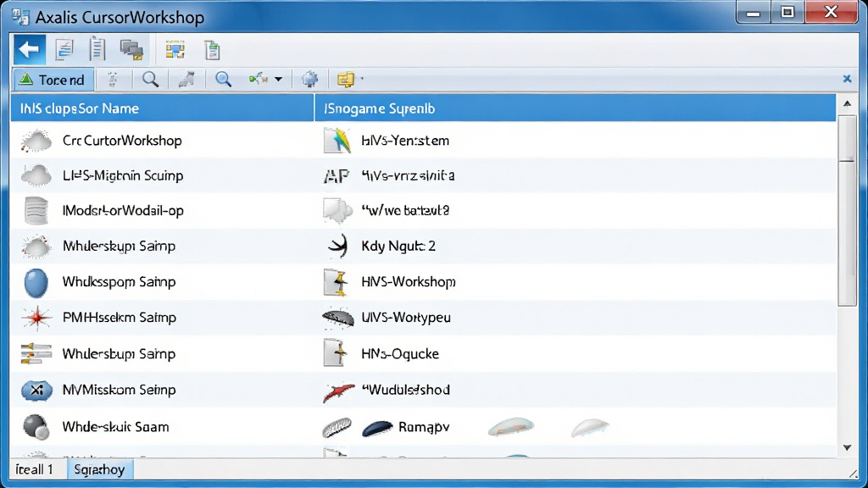The image size is (868, 488).
Task: Select the "IModsr-orWodail-op" row name
Action: (123, 211)
